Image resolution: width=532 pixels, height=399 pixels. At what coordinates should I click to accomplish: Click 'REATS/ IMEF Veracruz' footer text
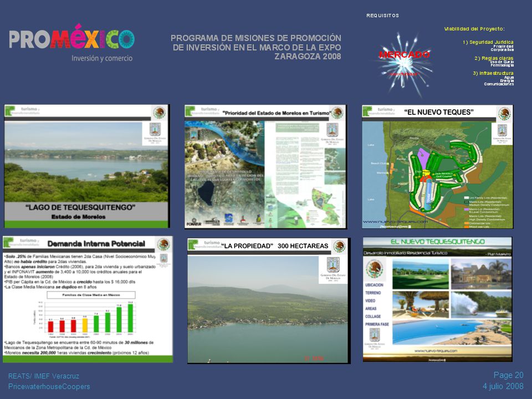tap(44, 376)
